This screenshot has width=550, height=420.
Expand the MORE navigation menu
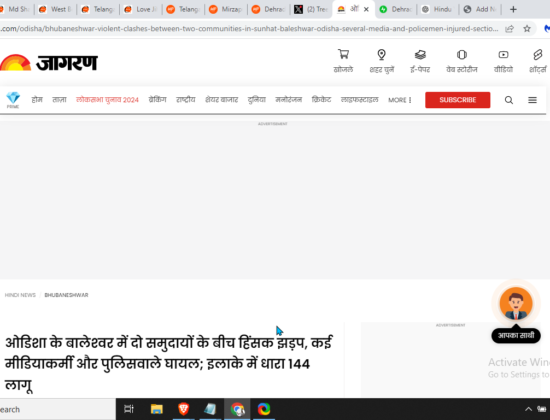pyautogui.click(x=400, y=100)
